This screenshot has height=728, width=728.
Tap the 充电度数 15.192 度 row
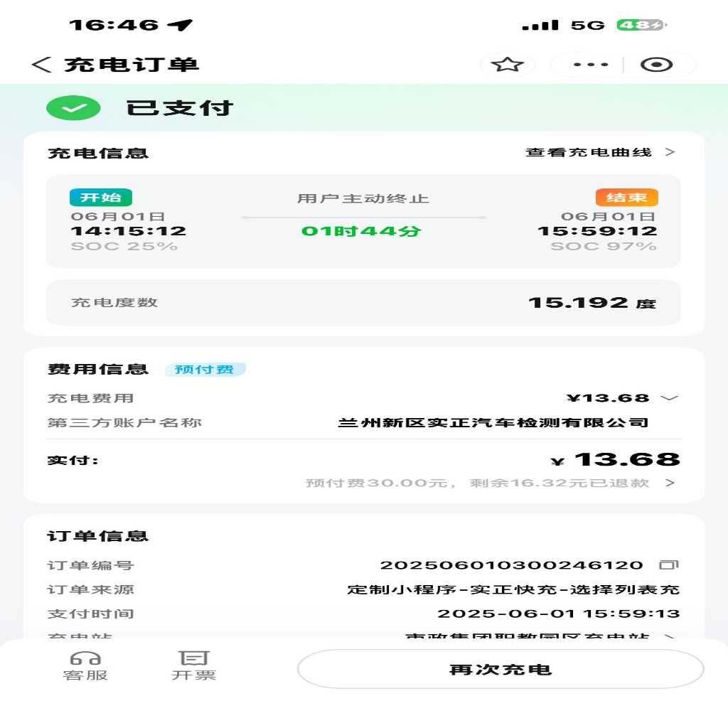point(363,303)
